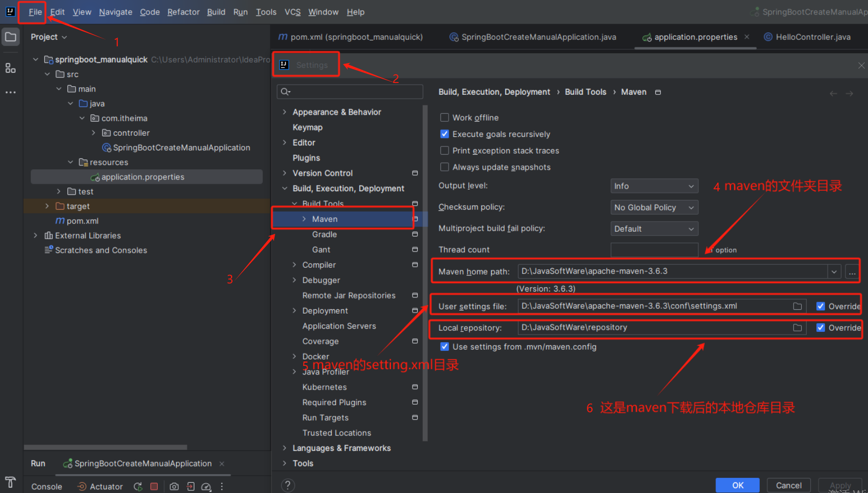Open the VCS menu
The height and width of the screenshot is (493, 868).
293,12
